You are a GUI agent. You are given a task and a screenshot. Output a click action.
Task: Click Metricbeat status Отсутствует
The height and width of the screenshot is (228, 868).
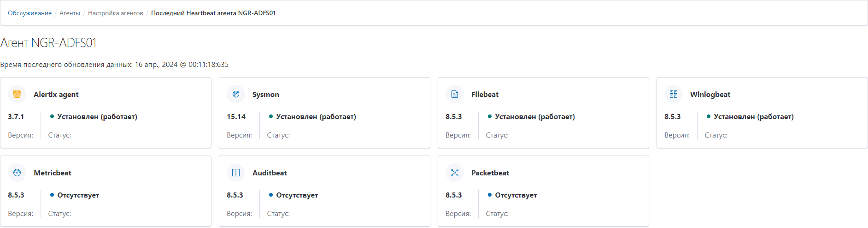(x=78, y=195)
